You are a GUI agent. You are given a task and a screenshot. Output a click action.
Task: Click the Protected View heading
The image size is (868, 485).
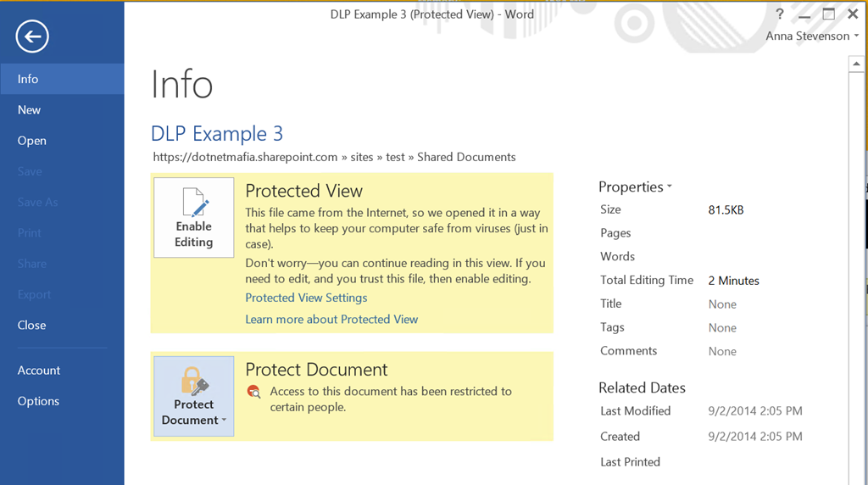click(x=304, y=191)
